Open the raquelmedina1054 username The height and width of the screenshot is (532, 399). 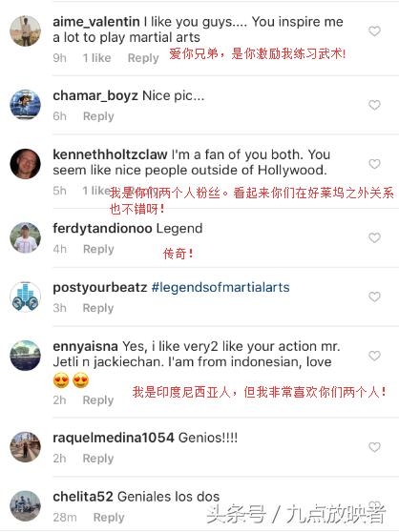click(x=114, y=438)
